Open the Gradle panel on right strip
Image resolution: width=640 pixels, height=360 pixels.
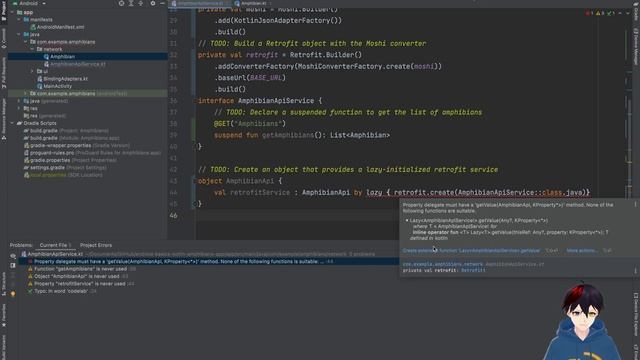click(x=636, y=12)
